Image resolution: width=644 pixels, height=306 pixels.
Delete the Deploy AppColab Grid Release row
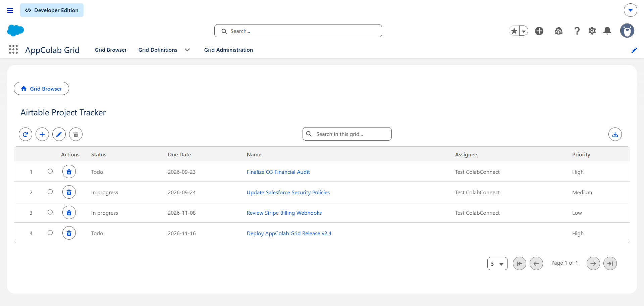click(69, 233)
